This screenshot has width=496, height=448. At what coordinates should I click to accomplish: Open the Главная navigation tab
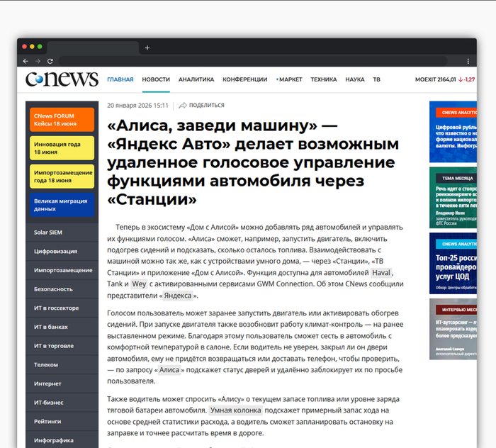click(120, 79)
